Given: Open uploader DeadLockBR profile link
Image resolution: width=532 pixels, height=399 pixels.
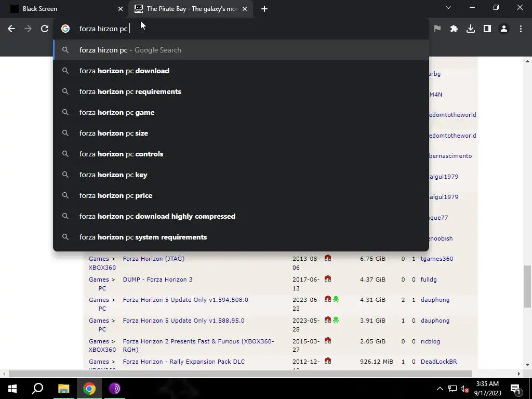Looking at the screenshot, I should pos(438,362).
